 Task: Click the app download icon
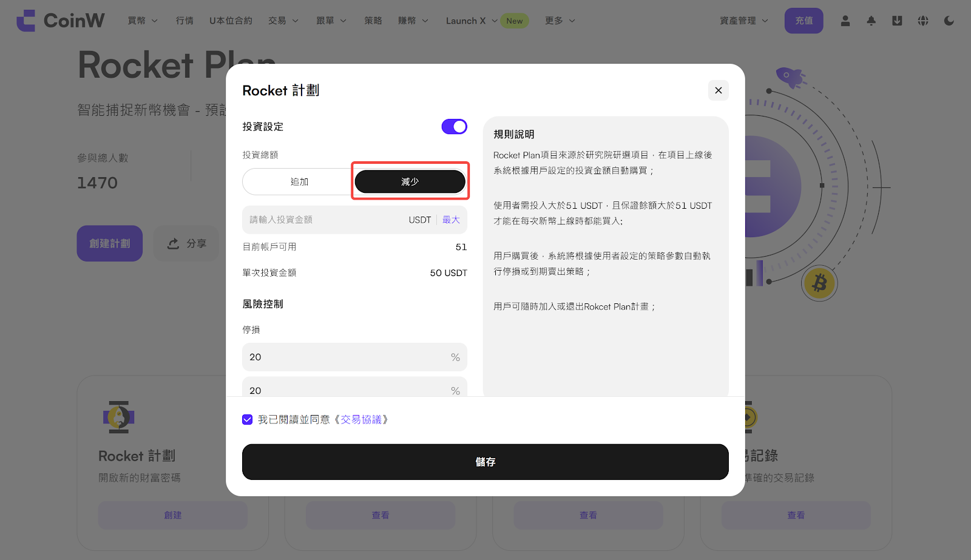(897, 21)
